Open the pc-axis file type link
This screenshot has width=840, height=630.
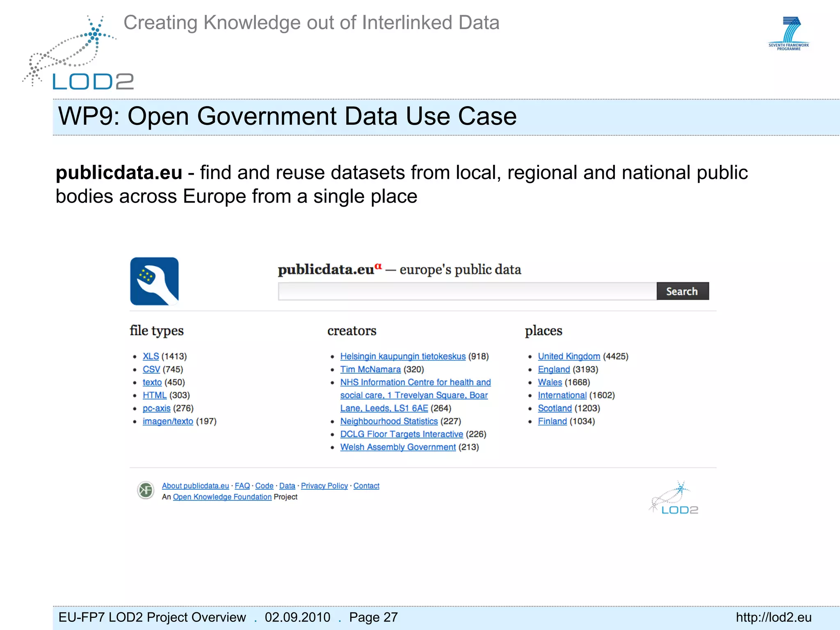pos(156,409)
